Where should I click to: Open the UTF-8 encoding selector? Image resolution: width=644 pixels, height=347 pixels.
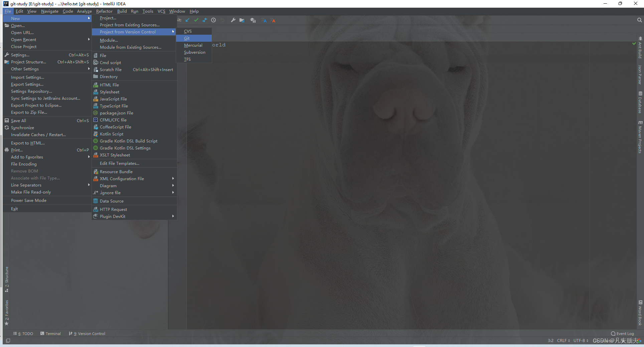[581, 341]
